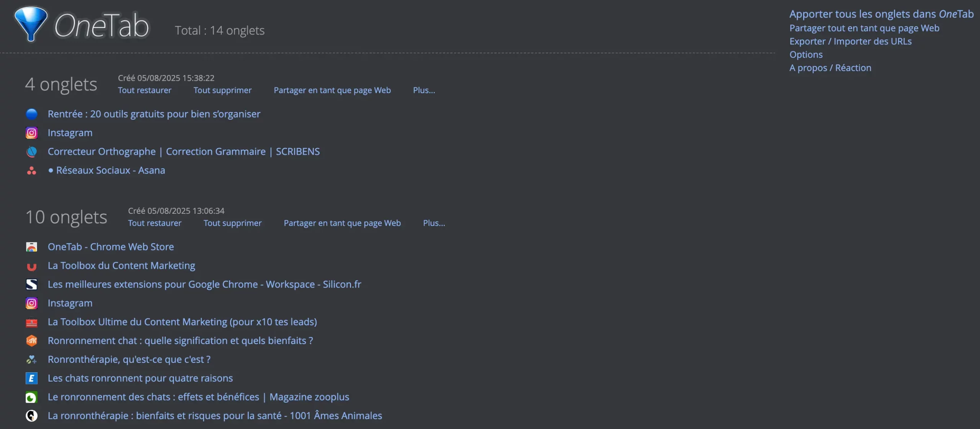Restore all tabs in the 4 onglets group
This screenshot has height=429, width=980.
click(x=144, y=90)
